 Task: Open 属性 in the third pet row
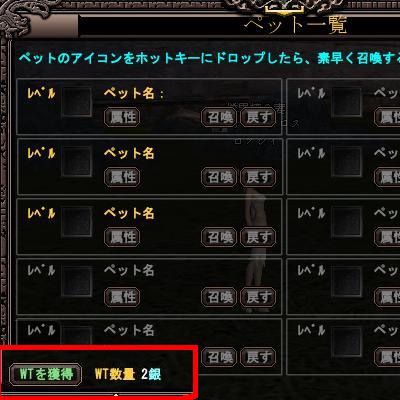[122, 237]
